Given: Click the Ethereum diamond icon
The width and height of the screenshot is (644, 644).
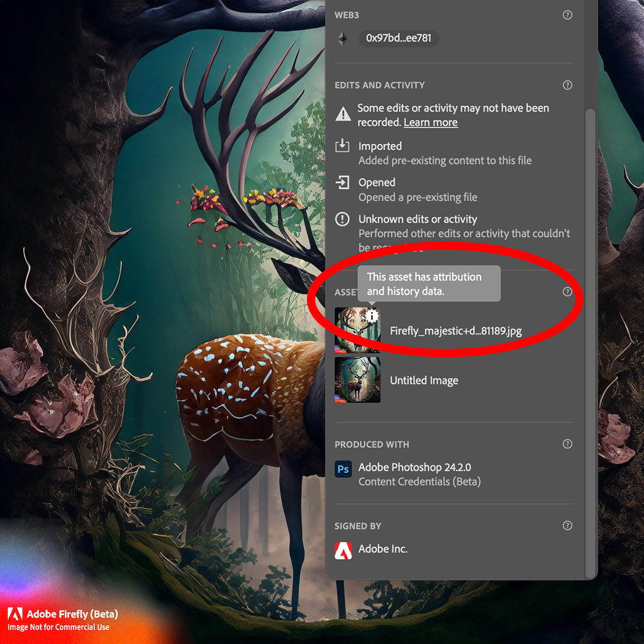Looking at the screenshot, I should 343,38.
